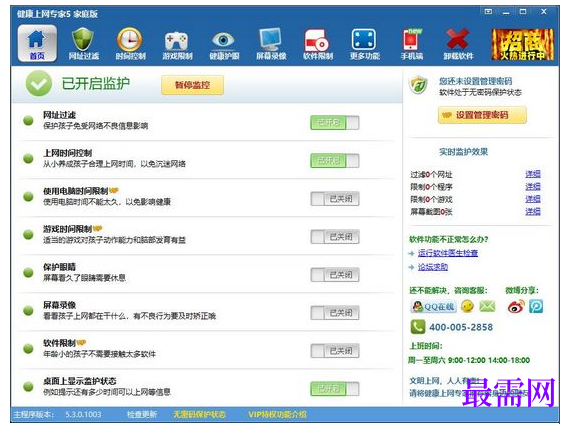Click the VIP badge beside 游戏时间限制
This screenshot has height=424, width=574.
(x=97, y=228)
